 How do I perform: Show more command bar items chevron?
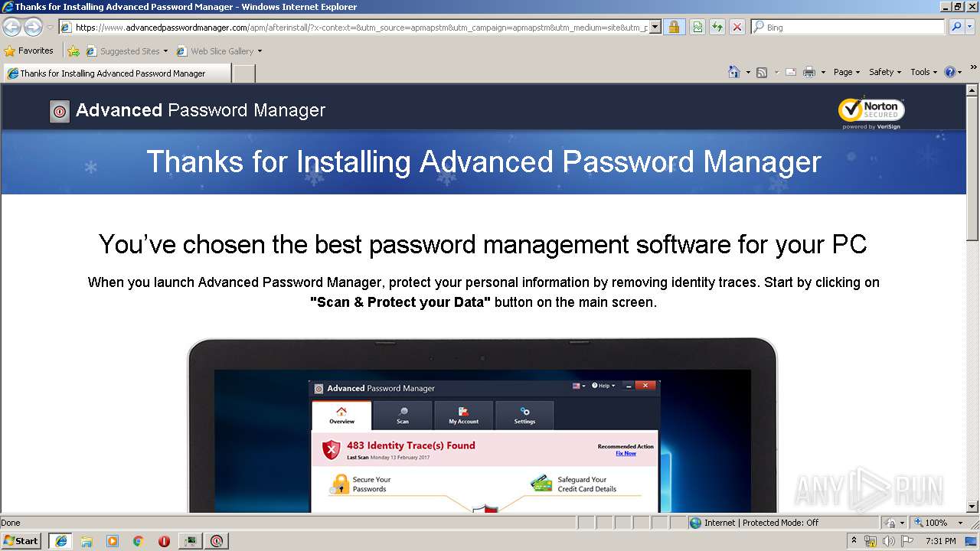[x=973, y=68]
